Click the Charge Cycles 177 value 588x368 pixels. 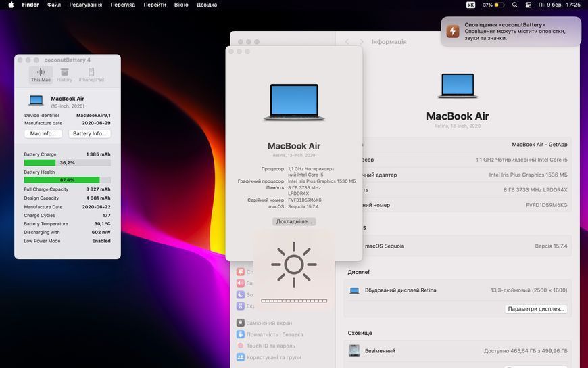pyautogui.click(x=107, y=216)
